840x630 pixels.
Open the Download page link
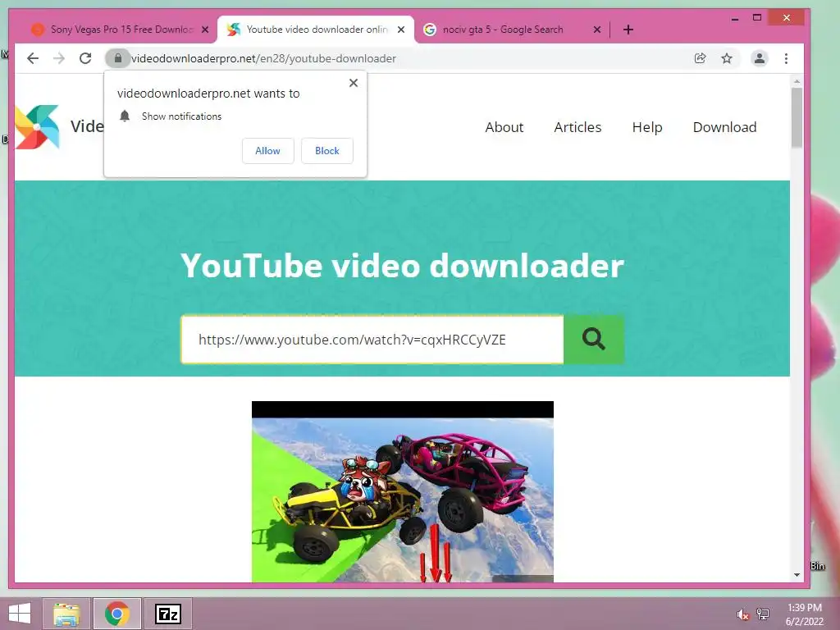click(724, 127)
